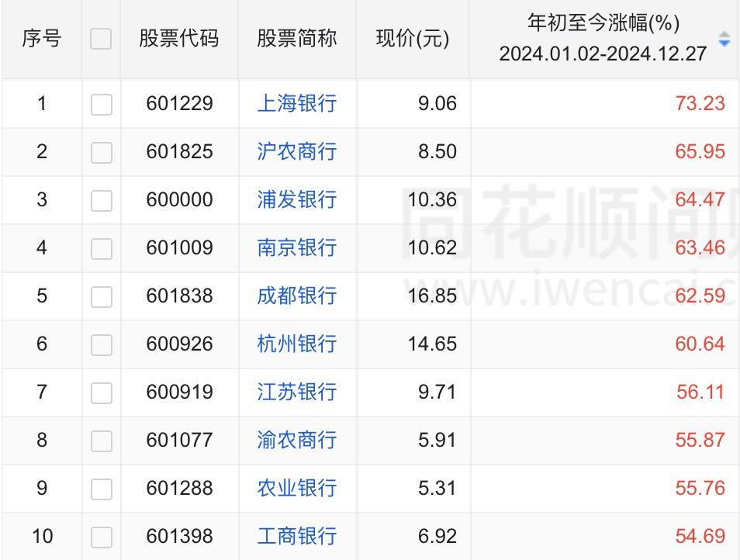
Task: Check the box for 沪农商行 row
Action: coord(102,152)
